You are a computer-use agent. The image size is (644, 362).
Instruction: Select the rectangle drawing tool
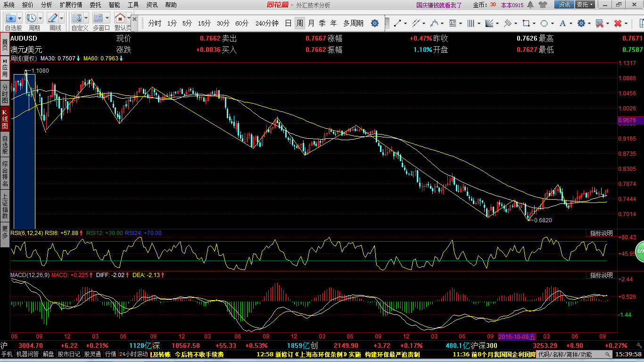tap(526, 23)
